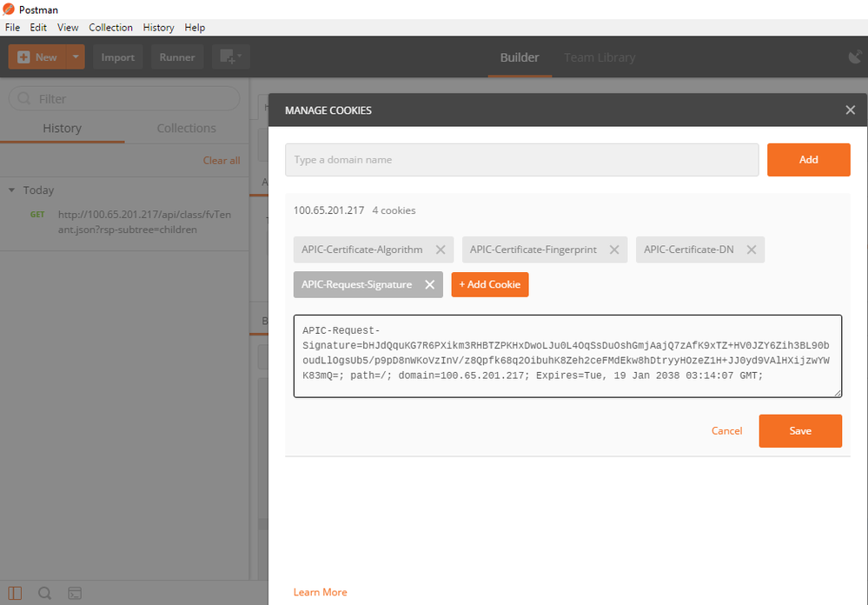Click the sync satellite icon
The image size is (868, 605).
tap(854, 57)
